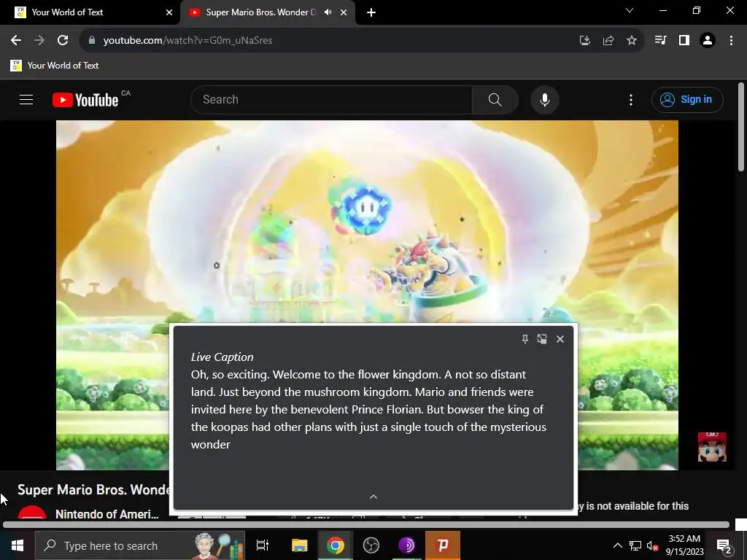
Task: Click the horizontal page scrollbar
Action: [x=366, y=525]
